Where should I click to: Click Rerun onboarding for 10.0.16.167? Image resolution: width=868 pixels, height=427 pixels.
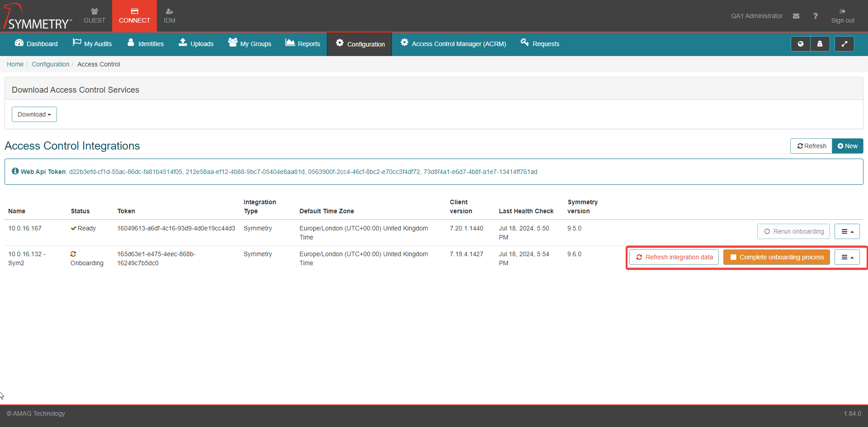(x=794, y=231)
